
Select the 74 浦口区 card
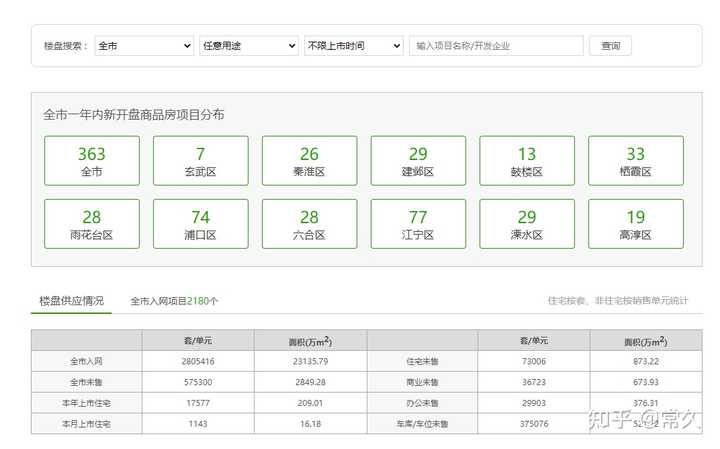pos(201,224)
